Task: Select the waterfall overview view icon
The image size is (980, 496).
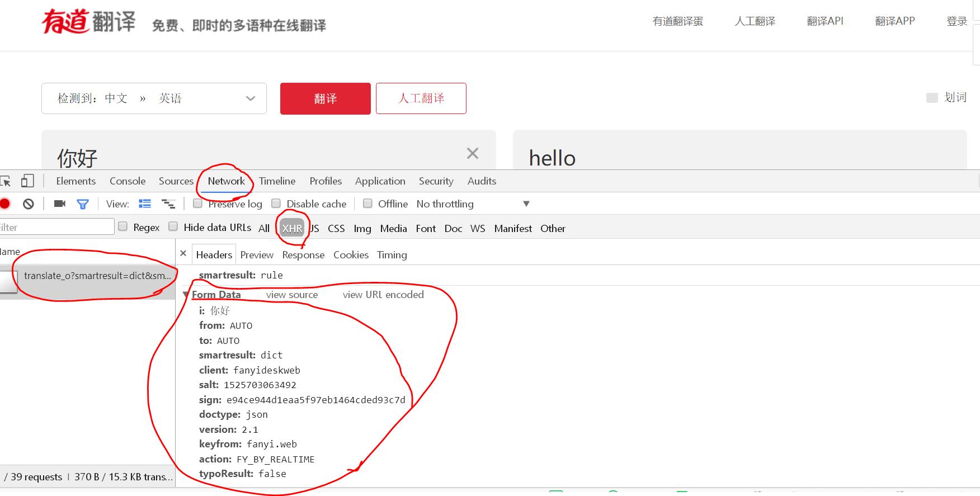Action: [x=168, y=204]
